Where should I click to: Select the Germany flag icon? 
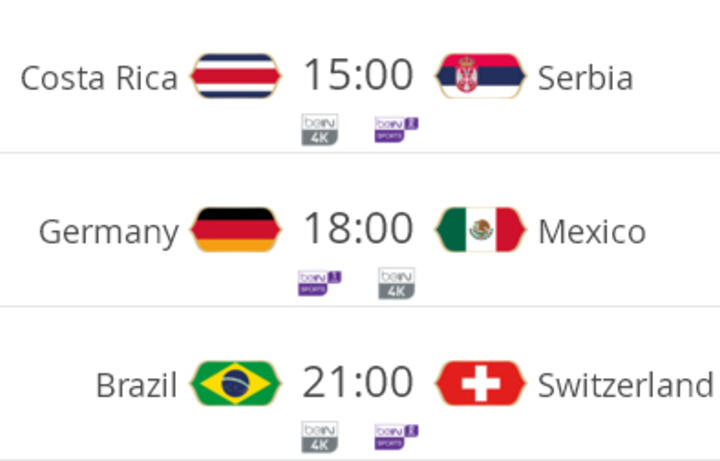(236, 230)
